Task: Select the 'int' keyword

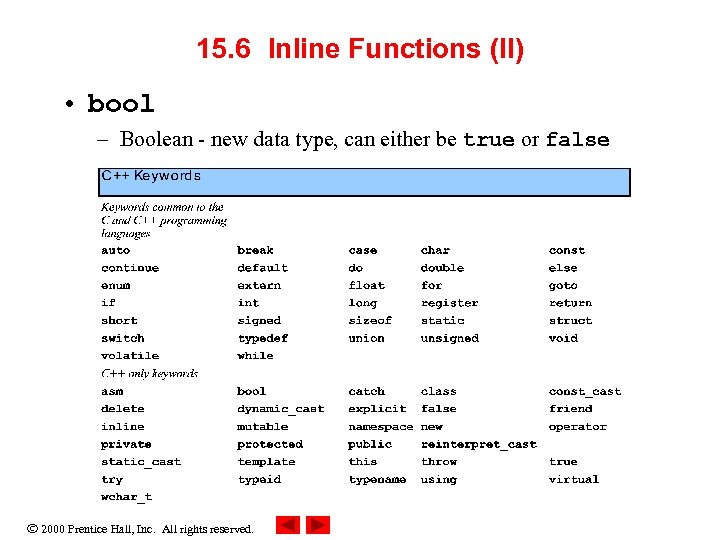Action: (x=248, y=303)
